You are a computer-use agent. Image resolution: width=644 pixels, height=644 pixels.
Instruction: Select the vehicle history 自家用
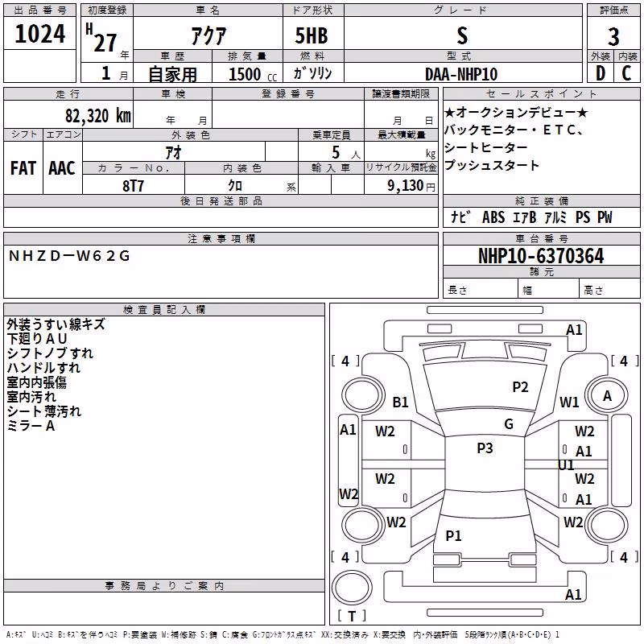tap(172, 74)
